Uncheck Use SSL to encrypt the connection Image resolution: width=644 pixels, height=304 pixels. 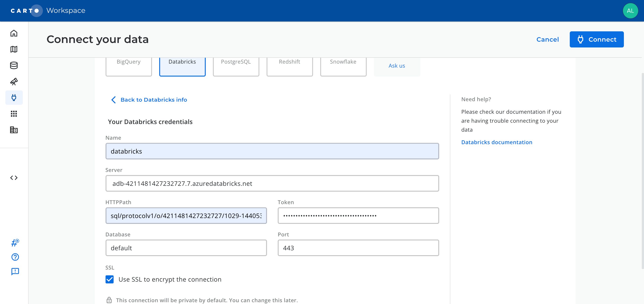tap(110, 279)
